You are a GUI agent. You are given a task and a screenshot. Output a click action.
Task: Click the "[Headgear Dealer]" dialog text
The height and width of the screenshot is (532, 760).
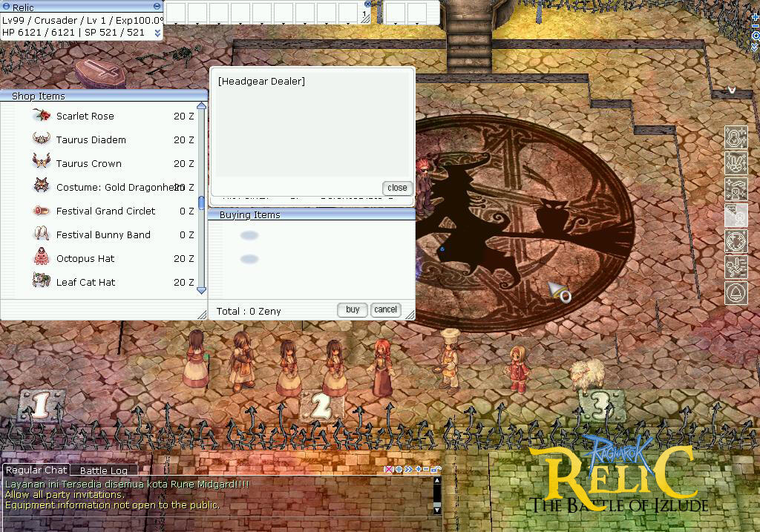point(262,81)
